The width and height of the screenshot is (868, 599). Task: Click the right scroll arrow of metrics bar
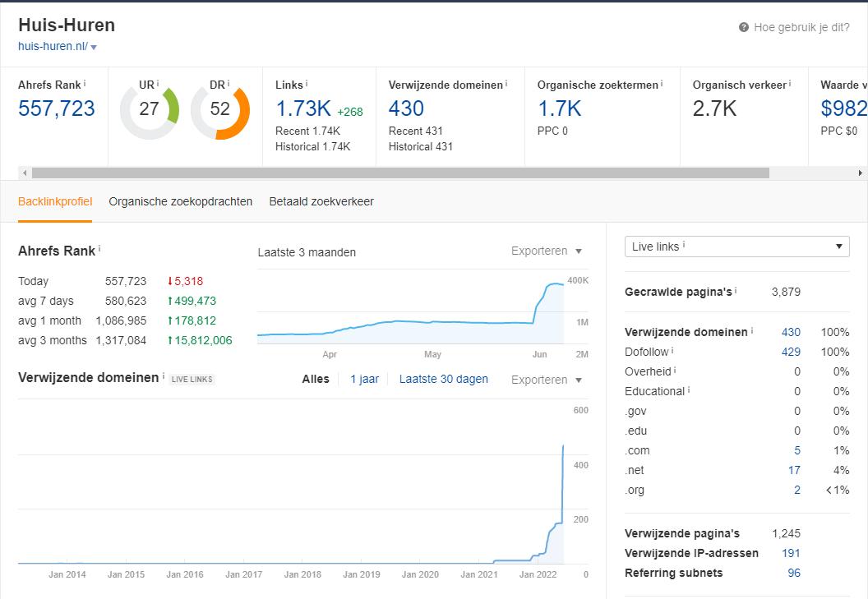[861, 173]
